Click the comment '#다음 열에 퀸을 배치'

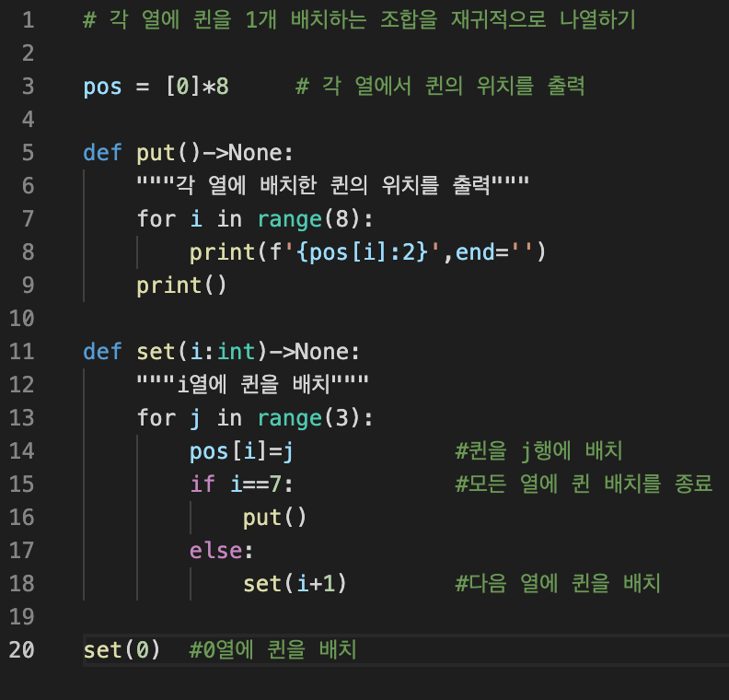click(558, 583)
